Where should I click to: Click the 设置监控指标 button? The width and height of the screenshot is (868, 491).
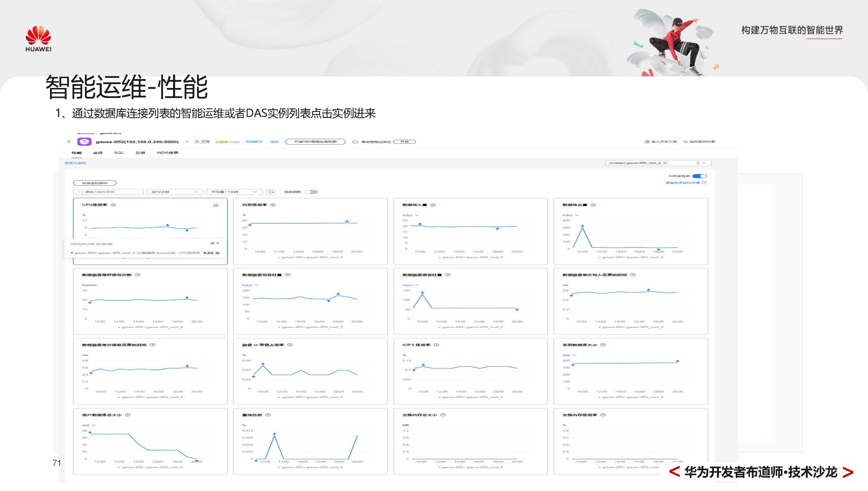point(94,183)
